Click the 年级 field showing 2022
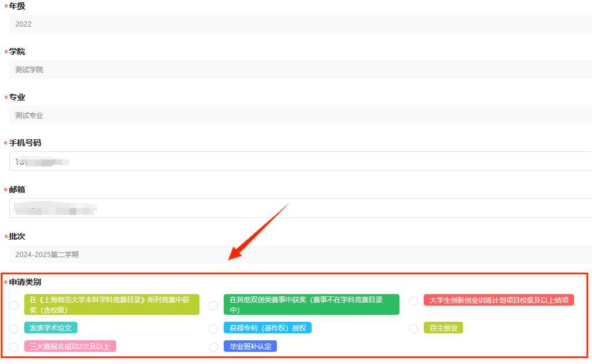Screen dimensions: 592x364 tap(301, 24)
